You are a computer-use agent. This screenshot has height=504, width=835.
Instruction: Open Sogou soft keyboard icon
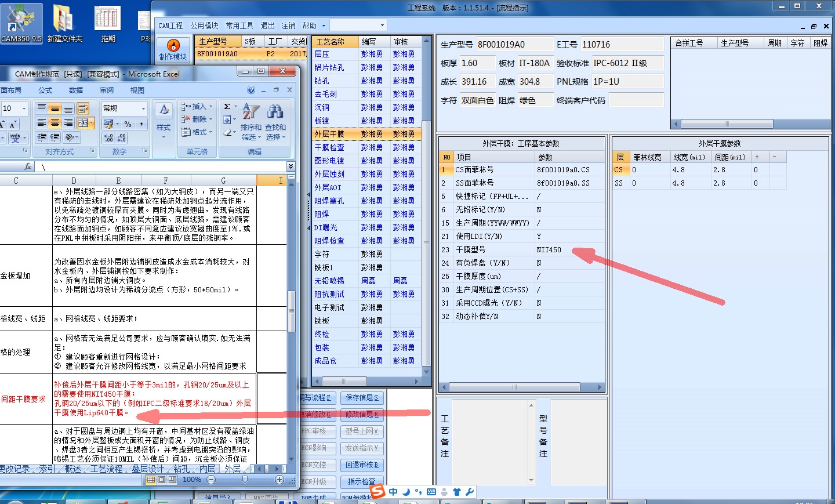tap(431, 492)
